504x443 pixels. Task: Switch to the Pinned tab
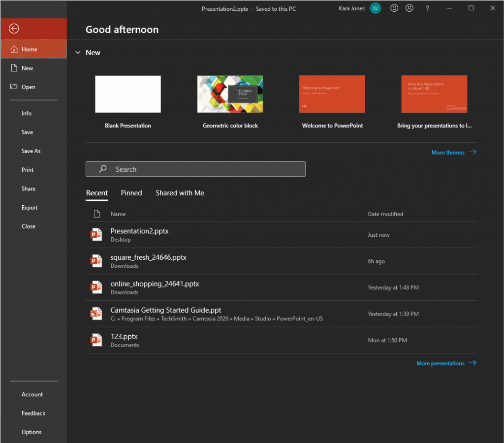(131, 193)
